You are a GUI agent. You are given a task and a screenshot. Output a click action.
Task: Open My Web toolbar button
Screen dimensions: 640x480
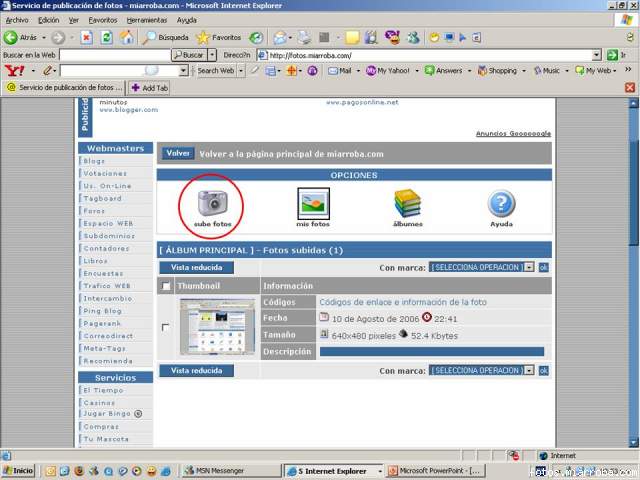[x=593, y=71]
